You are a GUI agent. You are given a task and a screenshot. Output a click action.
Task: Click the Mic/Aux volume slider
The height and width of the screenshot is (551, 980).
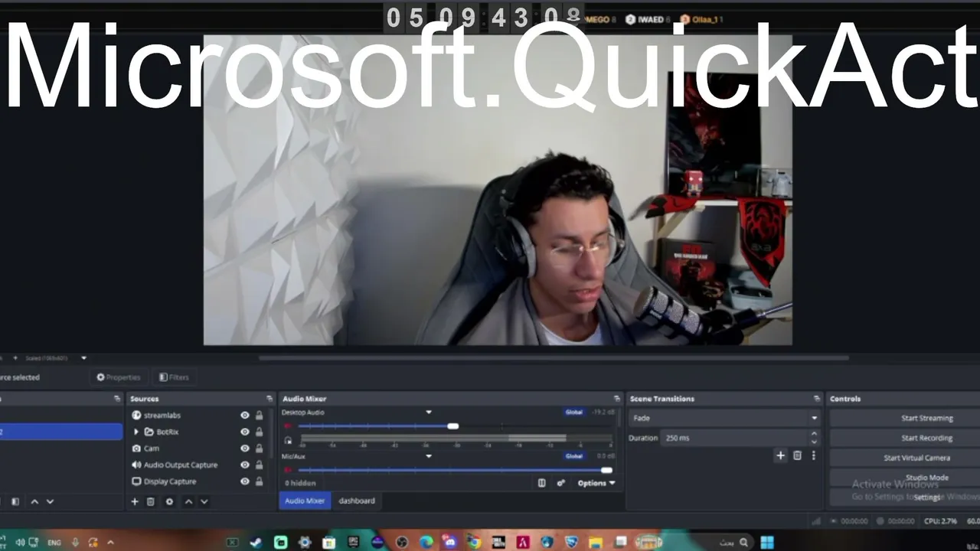455,470
